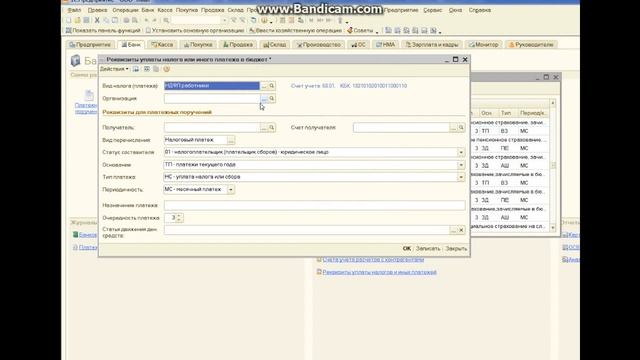
Task: Click magnifier next to Счет получателя field
Action: tap(461, 127)
